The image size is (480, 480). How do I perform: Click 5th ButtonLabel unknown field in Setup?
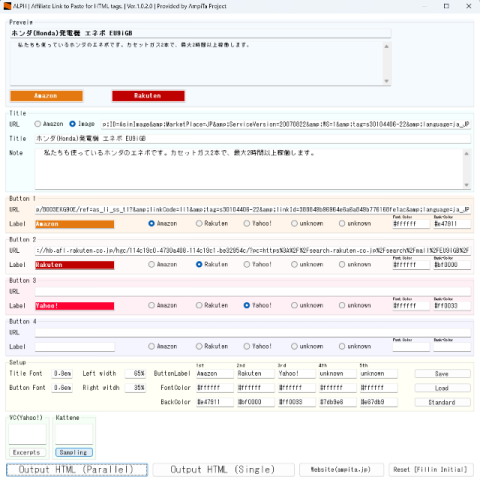(379, 374)
